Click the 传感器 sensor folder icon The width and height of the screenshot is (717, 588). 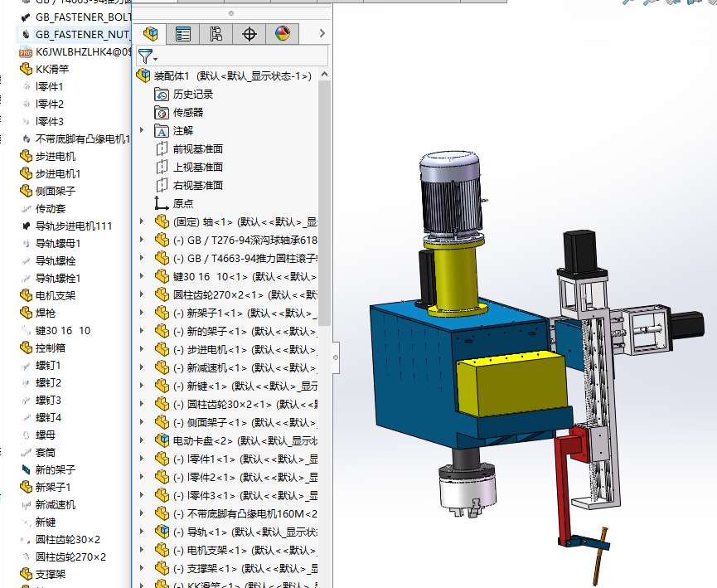(x=162, y=113)
